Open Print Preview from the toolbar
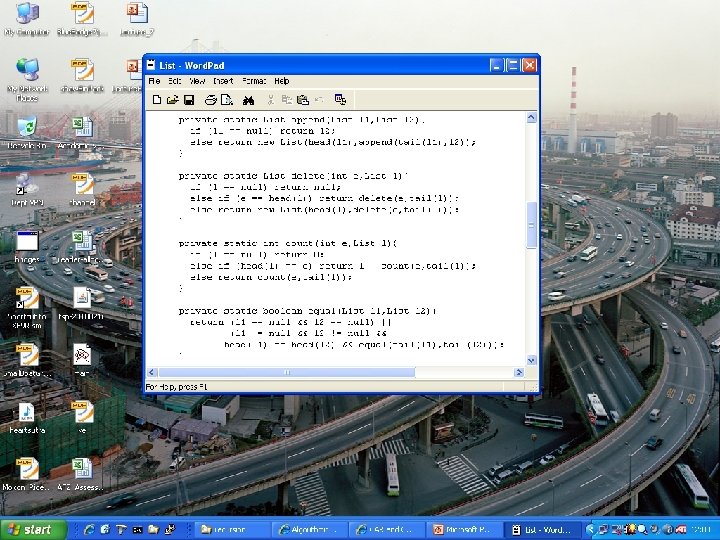 pyautogui.click(x=227, y=100)
